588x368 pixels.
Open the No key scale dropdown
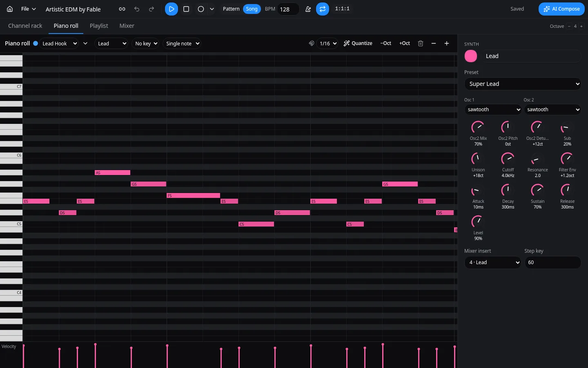pos(145,43)
